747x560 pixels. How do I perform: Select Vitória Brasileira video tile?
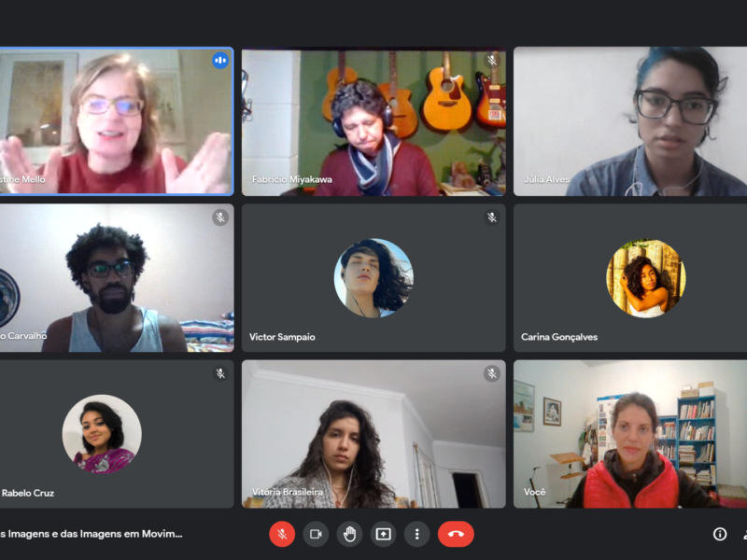(x=373, y=434)
